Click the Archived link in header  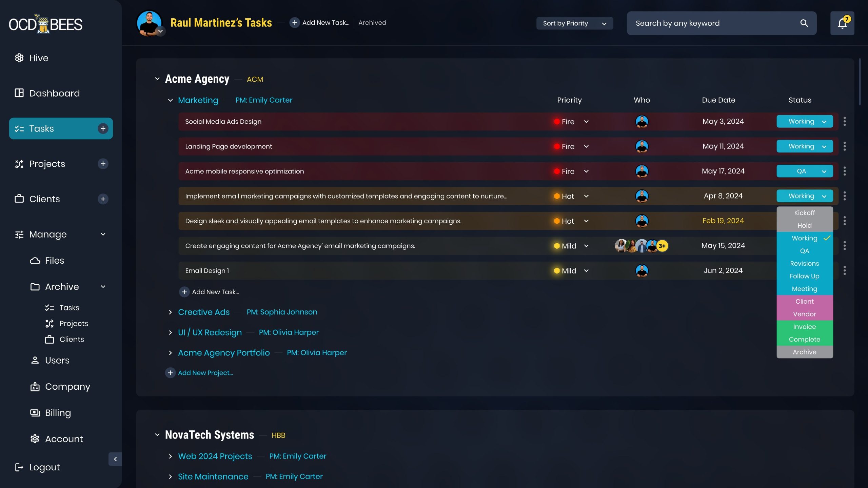click(x=372, y=23)
